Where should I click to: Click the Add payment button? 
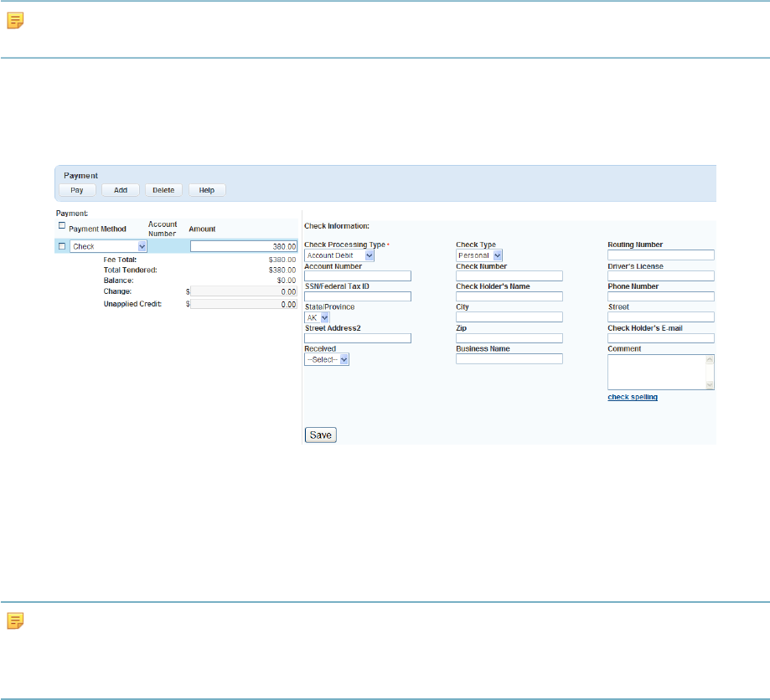[121, 190]
